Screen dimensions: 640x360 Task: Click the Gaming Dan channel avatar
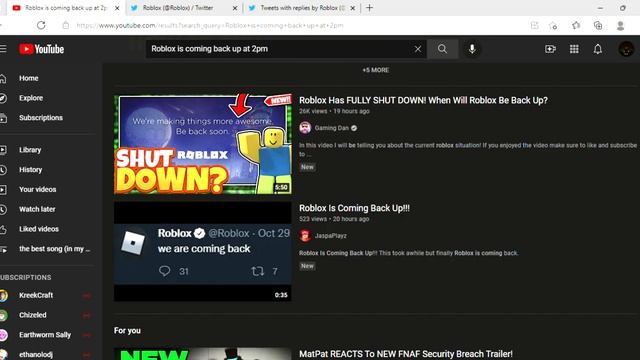pos(305,128)
